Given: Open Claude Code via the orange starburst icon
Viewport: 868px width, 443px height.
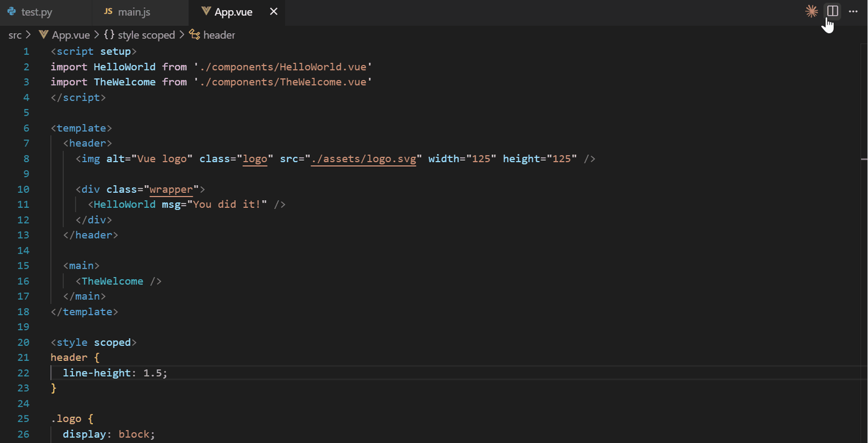Looking at the screenshot, I should coord(811,11).
